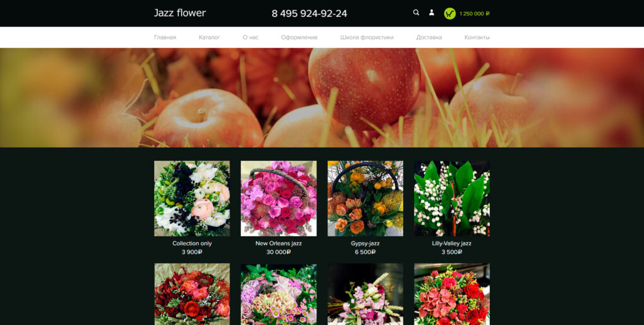The width and height of the screenshot is (644, 325).
Task: Click the apples hero banner image
Action: (x=322, y=97)
